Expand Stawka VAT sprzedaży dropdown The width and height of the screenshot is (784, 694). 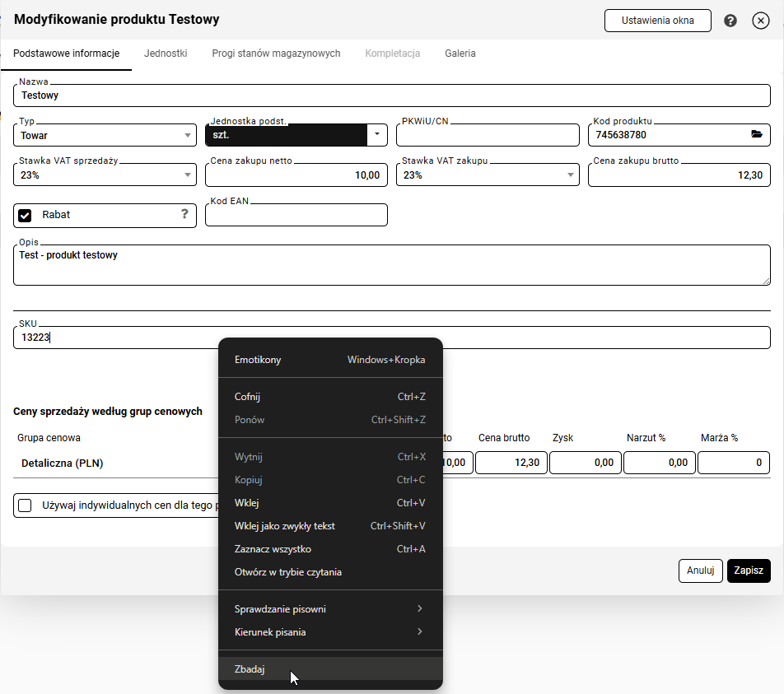188,175
